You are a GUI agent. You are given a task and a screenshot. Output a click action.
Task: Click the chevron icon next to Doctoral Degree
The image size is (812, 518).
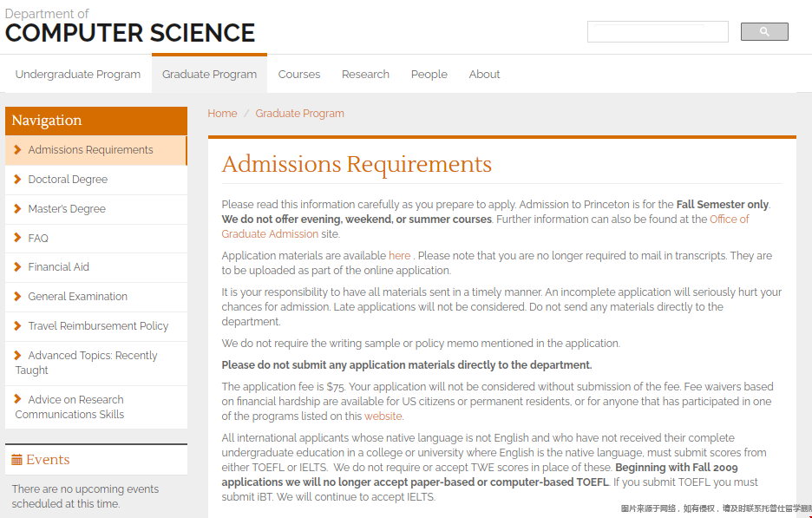18,180
